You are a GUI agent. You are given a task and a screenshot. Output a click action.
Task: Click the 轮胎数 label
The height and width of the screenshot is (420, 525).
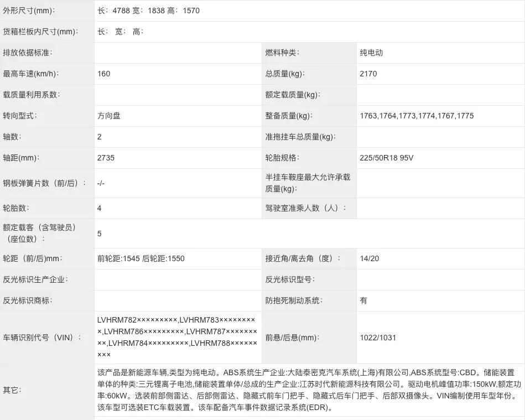point(16,208)
